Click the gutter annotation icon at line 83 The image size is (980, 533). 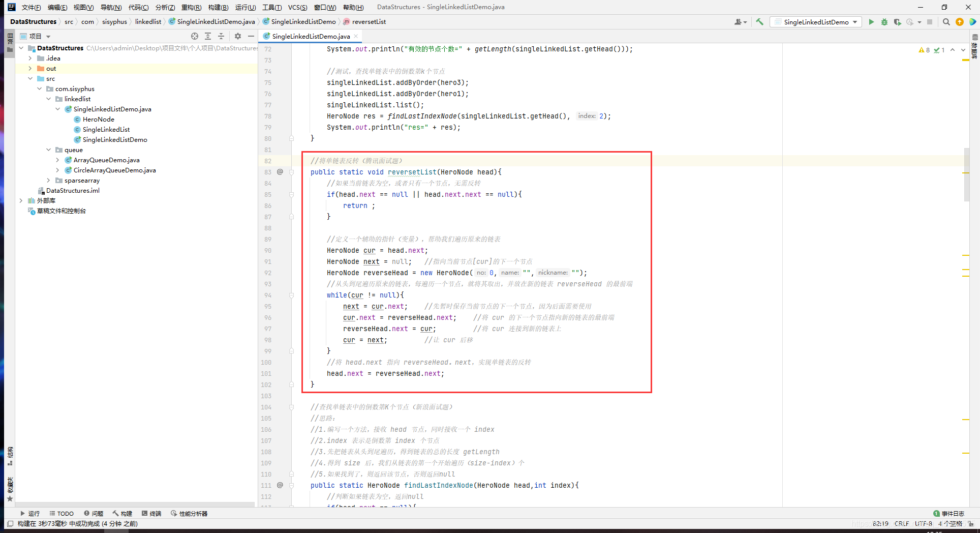click(280, 172)
